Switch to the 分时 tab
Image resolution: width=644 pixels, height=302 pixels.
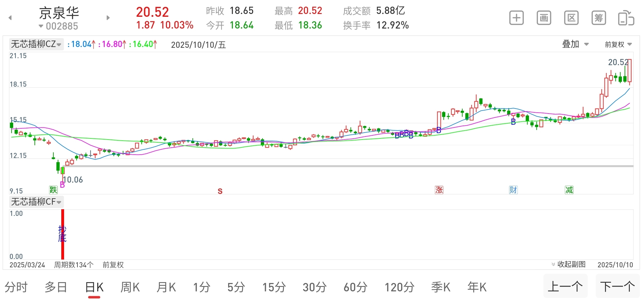pos(16,287)
